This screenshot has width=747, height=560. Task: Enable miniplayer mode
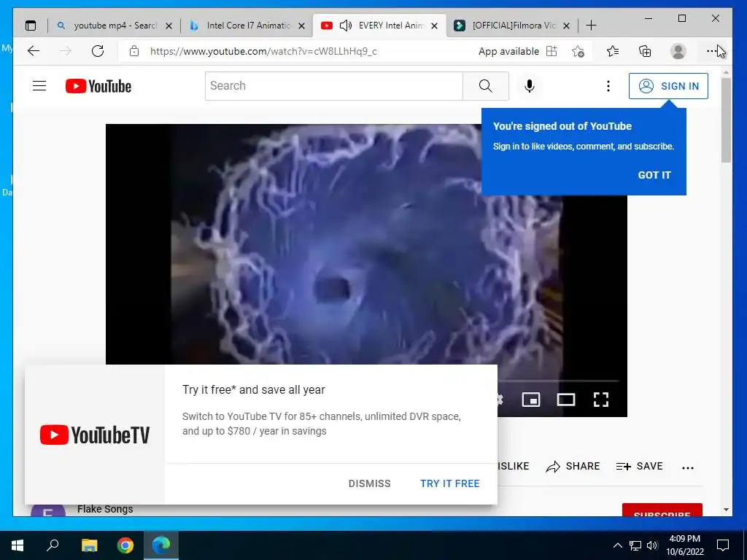point(531,400)
